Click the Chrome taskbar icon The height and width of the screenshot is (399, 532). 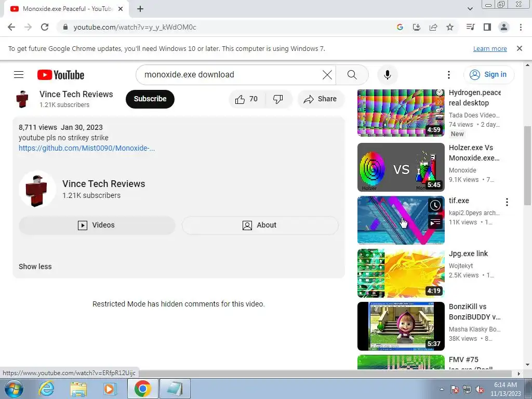(142, 389)
